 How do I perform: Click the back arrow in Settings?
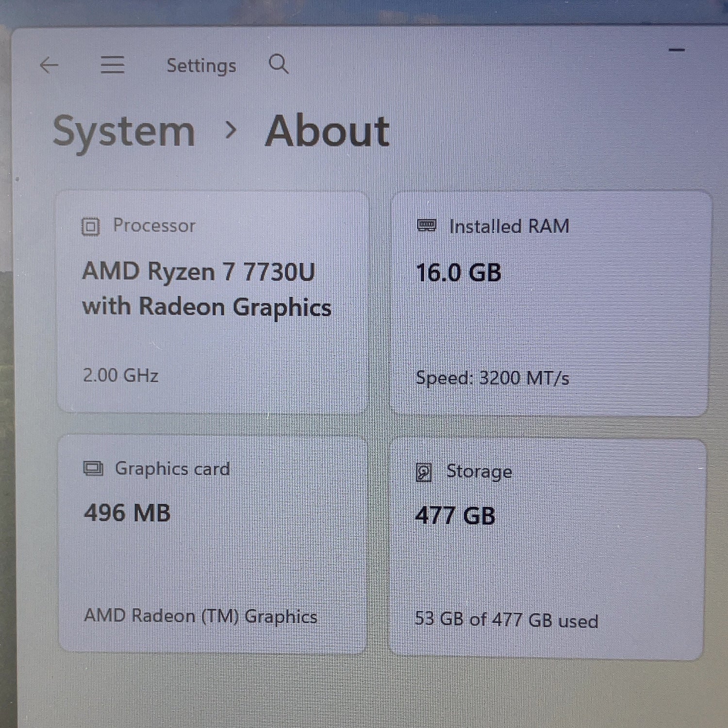[49, 65]
